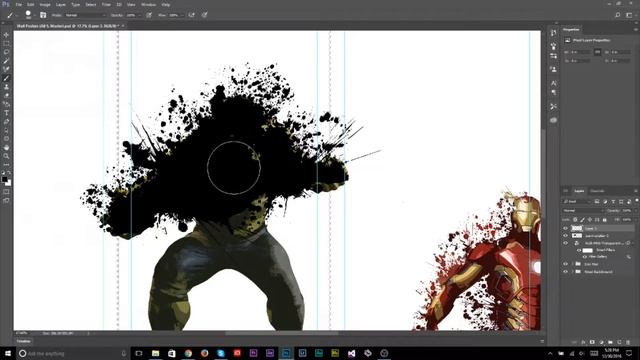Toggle Smart Filters visibility eye
The image size is (640, 360).
coord(579,251)
